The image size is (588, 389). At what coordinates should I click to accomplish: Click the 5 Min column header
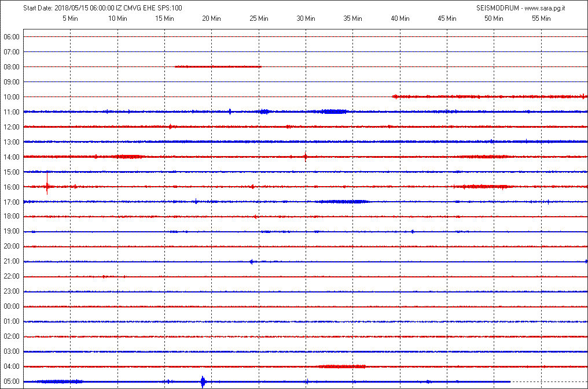[70, 18]
